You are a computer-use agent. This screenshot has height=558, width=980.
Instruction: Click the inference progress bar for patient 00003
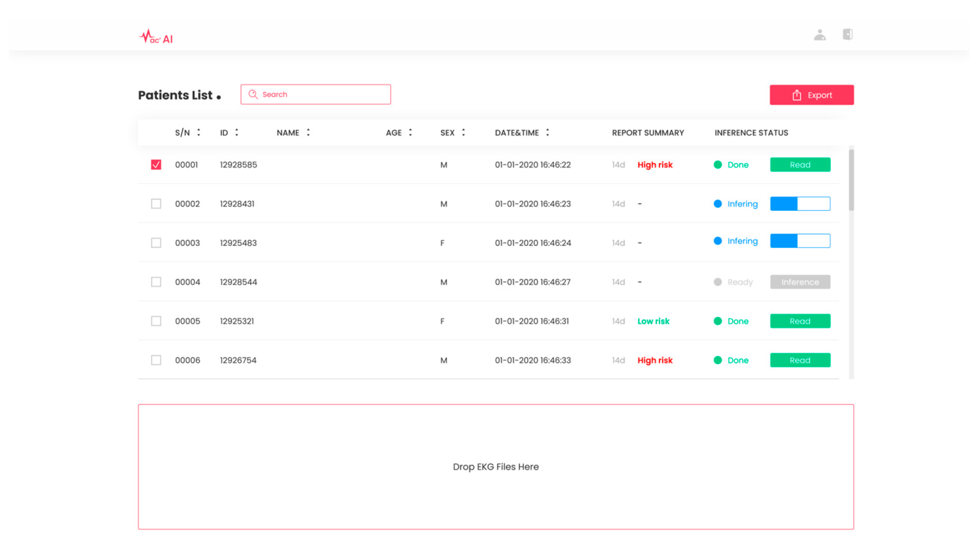click(x=800, y=241)
